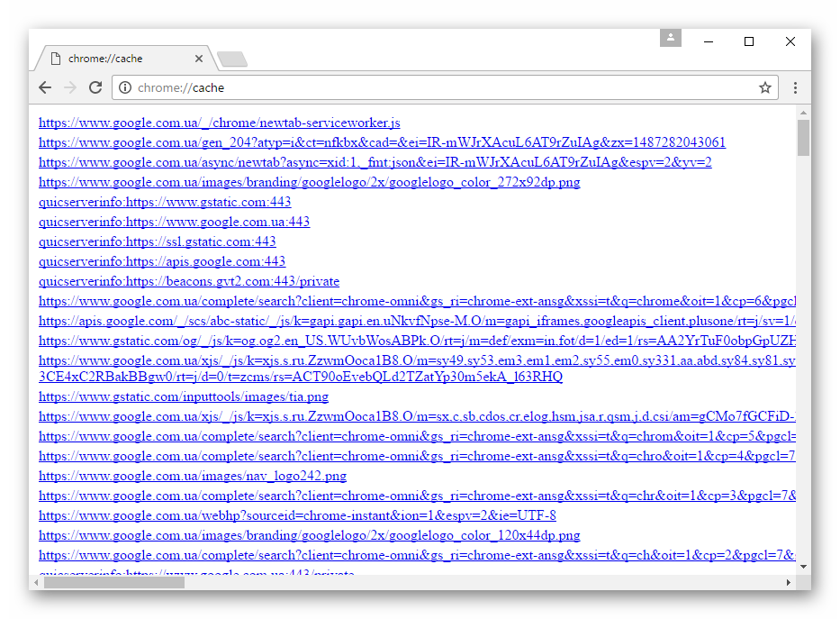Viewport: 840px width, 619px height.
Task: Open the nav_logo242.png cache link
Action: 192,476
